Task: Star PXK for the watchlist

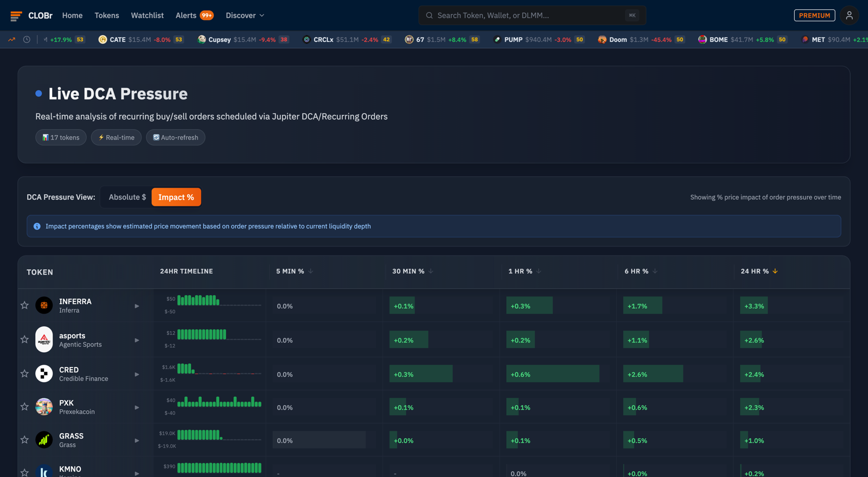Action: click(x=24, y=407)
